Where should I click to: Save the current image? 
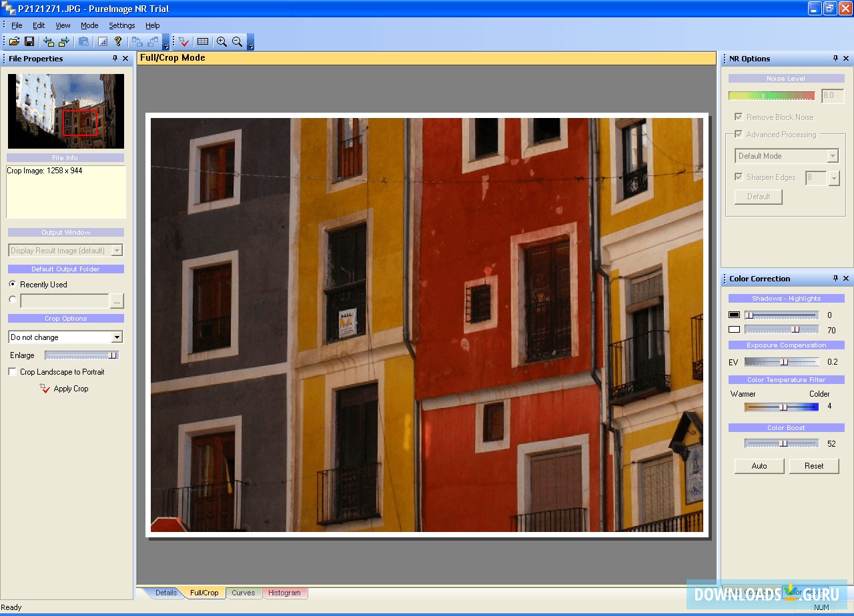pos(29,41)
